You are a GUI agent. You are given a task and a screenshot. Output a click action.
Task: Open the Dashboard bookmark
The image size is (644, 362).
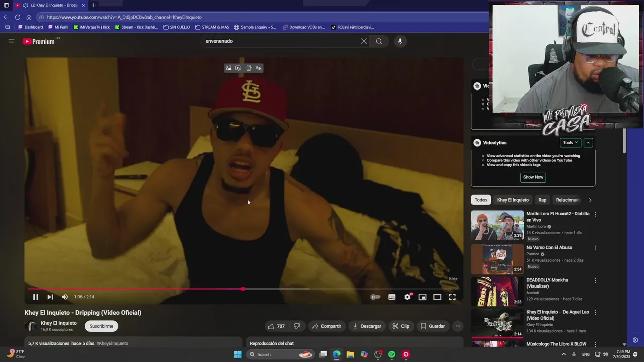[30, 27]
